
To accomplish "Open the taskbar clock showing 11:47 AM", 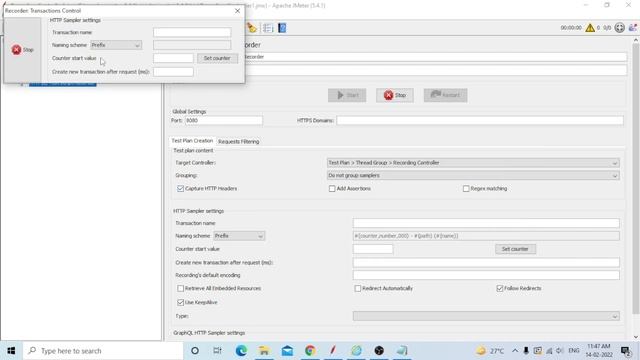I will point(599,351).
